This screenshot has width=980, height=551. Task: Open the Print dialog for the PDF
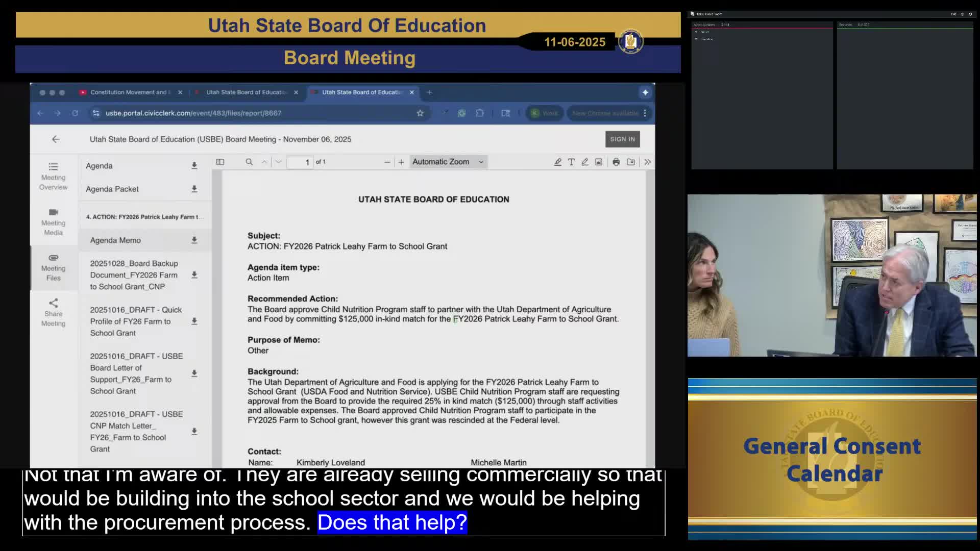pyautogui.click(x=616, y=162)
